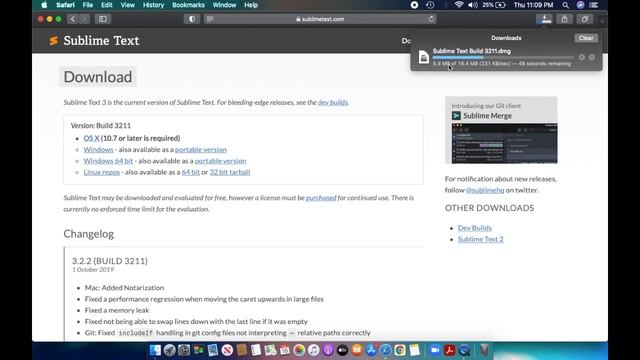640x360 pixels.
Task: Open Maps in the Dock
Action: tap(270, 350)
